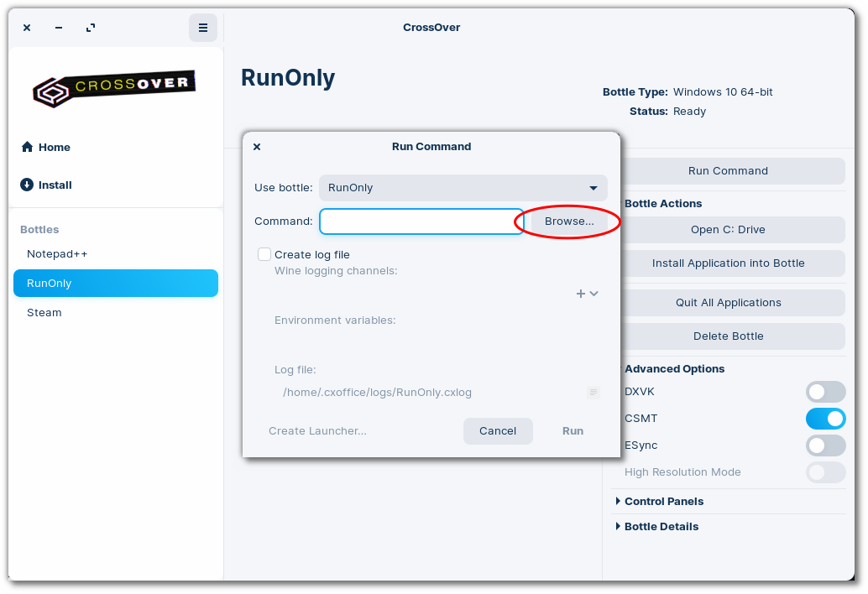
Task: Open the Use bottle dropdown
Action: [463, 187]
